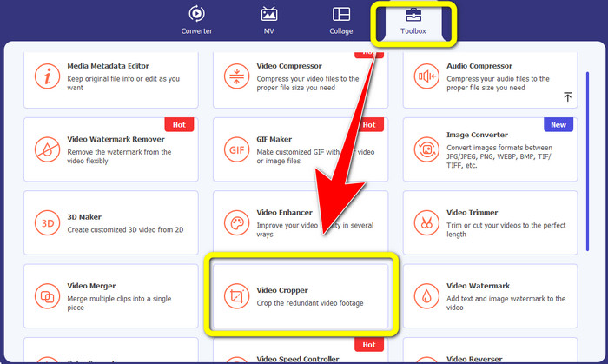Click "Remove the watermark from the video" text
This screenshot has width=608, height=364.
(119, 156)
